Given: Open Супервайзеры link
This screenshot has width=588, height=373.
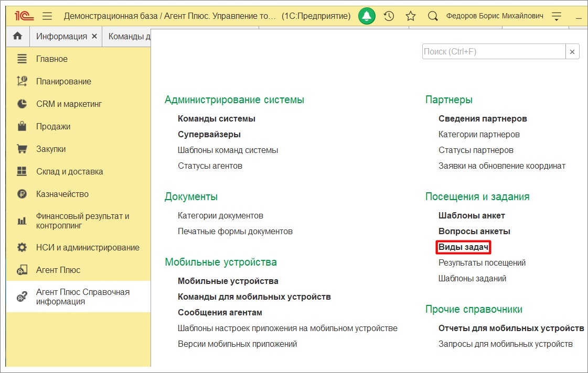Looking at the screenshot, I should (209, 135).
